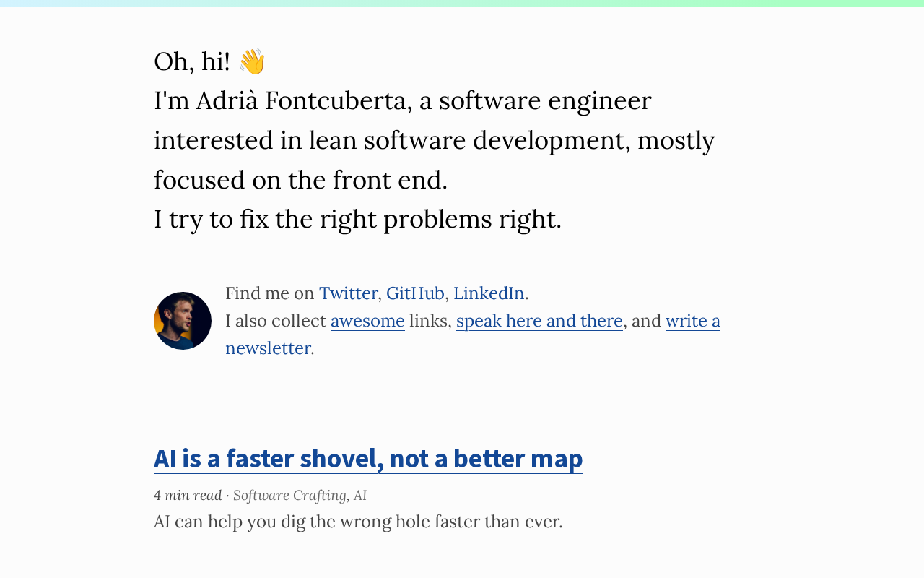Open the "speak here and there" link
The width and height of the screenshot is (924, 578).
tap(539, 321)
